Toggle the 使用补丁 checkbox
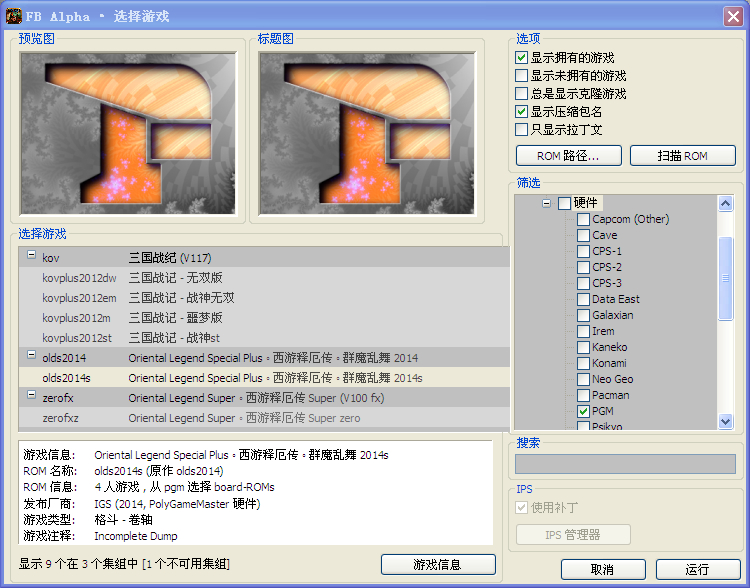 click(x=521, y=508)
